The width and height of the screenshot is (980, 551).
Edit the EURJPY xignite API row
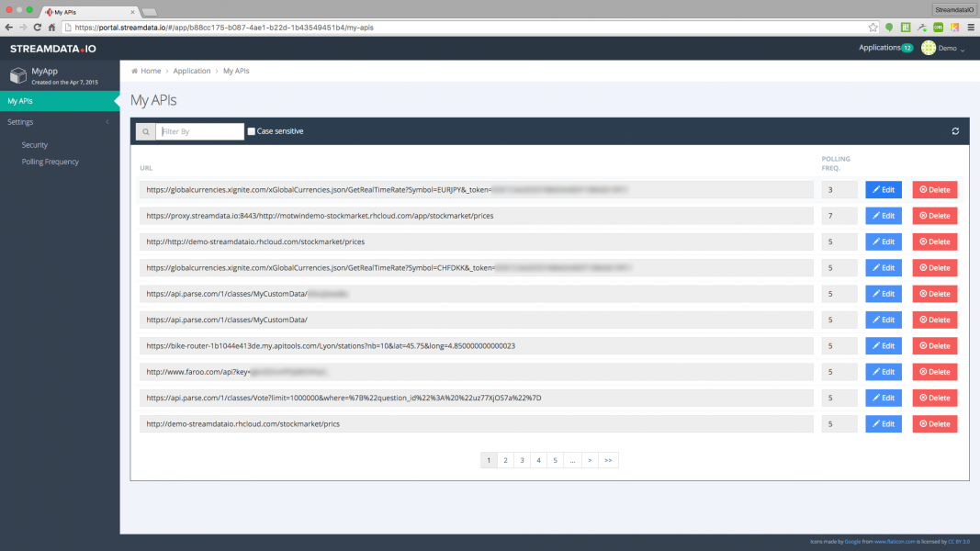tap(884, 190)
